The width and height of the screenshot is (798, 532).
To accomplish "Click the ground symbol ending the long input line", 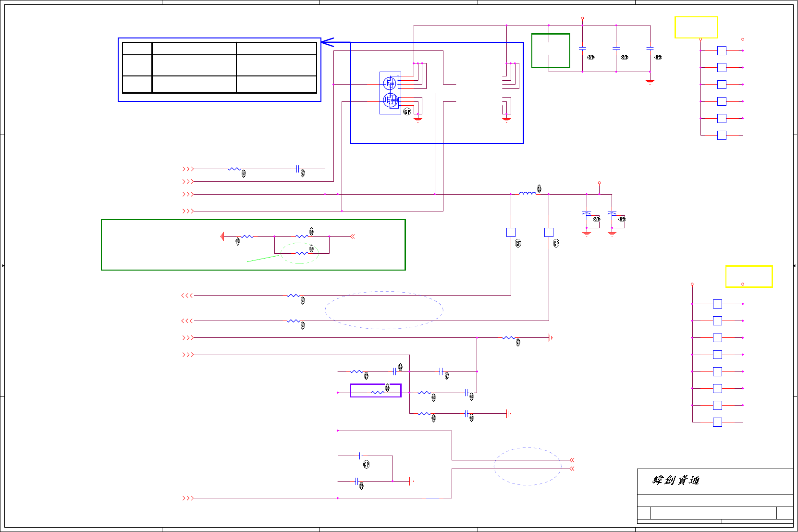I will 551,338.
